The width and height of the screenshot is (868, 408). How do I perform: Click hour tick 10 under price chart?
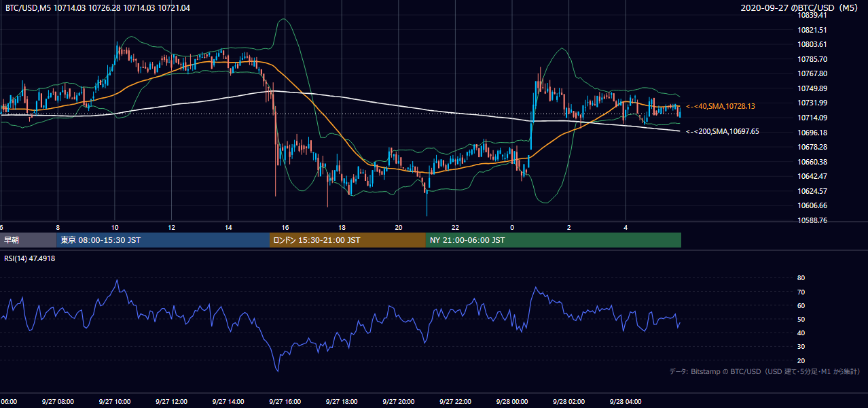(115, 228)
